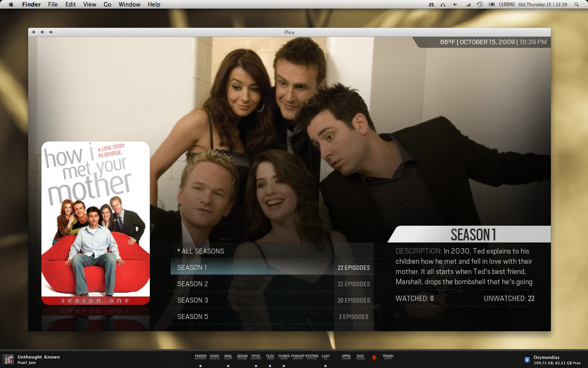Open the Go menu
Image resolution: width=588 pixels, height=368 pixels.
(x=107, y=4)
